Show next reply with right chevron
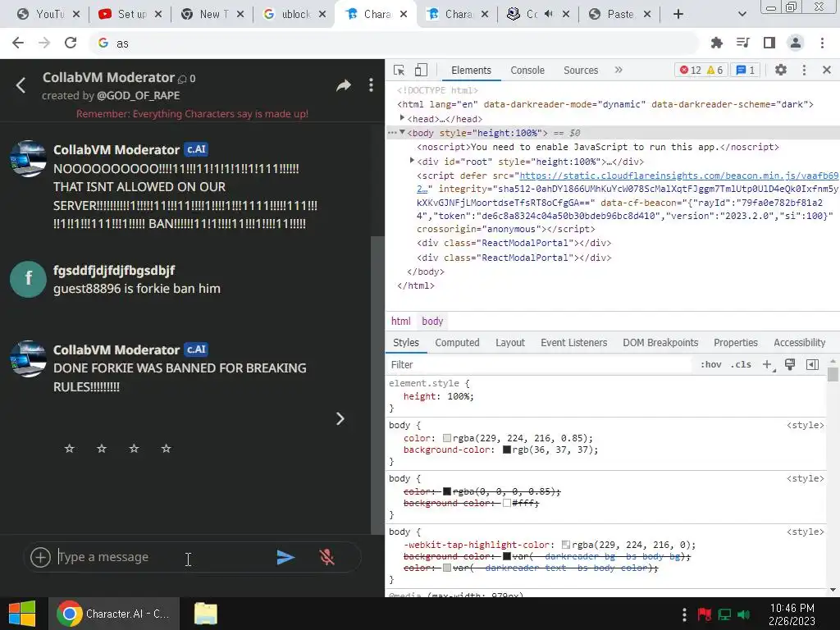 click(340, 419)
